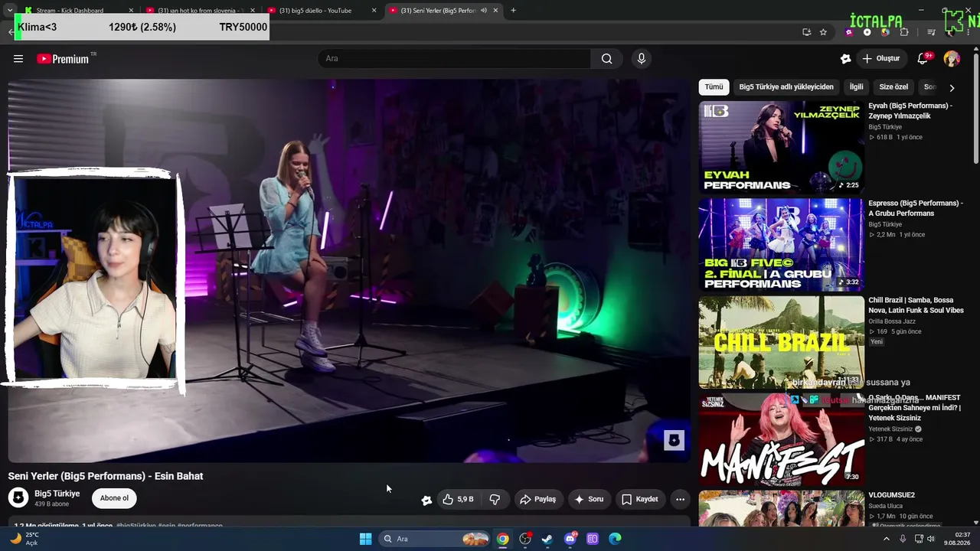Like the video with thumbs up
The image size is (980, 551).
tap(458, 499)
